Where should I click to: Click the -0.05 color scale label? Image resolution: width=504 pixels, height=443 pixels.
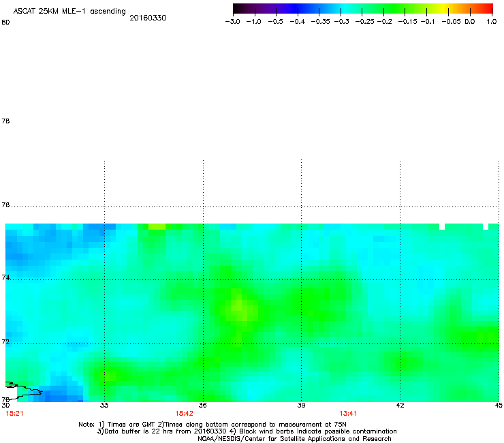(x=451, y=22)
